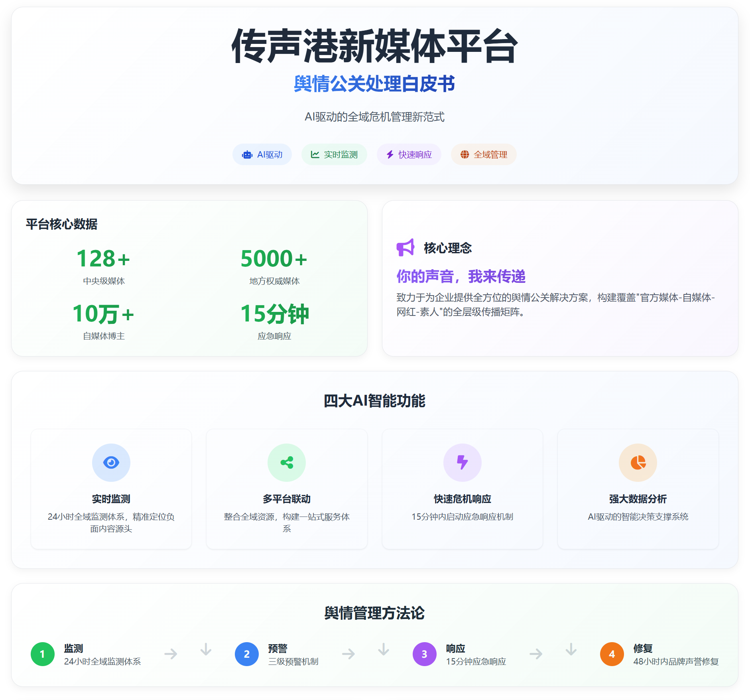
Task: Click the right arrow after 响应 step
Action: [x=536, y=654]
